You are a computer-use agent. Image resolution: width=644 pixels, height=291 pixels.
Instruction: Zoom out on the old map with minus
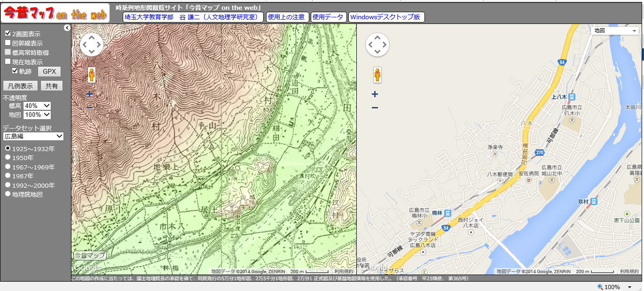pos(90,107)
